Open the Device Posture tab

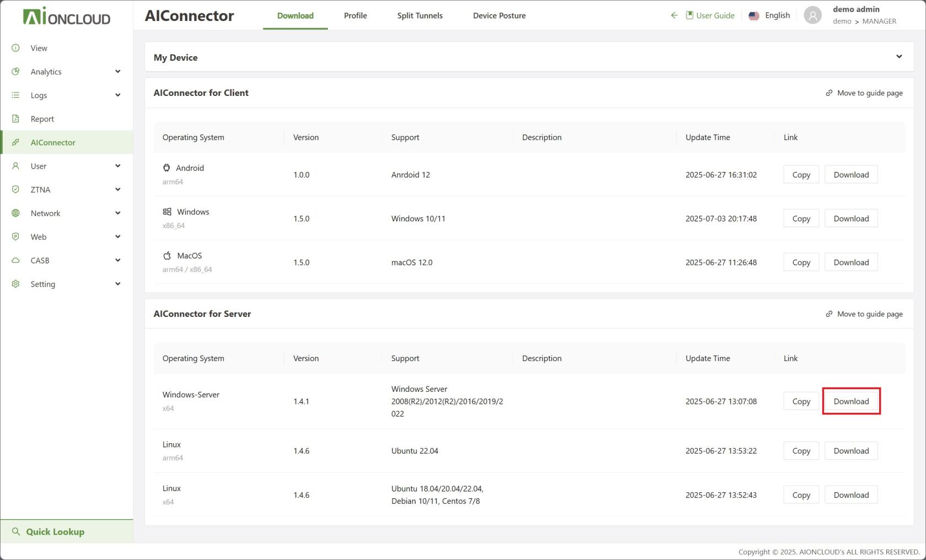pos(499,15)
